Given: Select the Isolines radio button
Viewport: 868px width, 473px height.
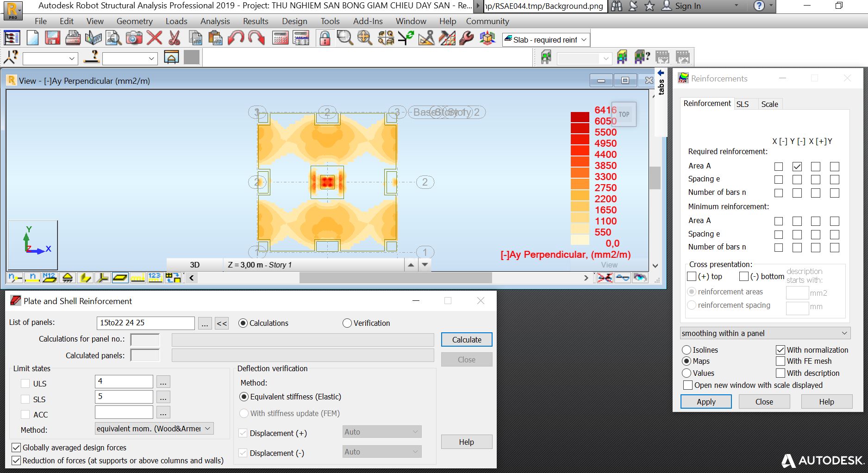Looking at the screenshot, I should (687, 350).
